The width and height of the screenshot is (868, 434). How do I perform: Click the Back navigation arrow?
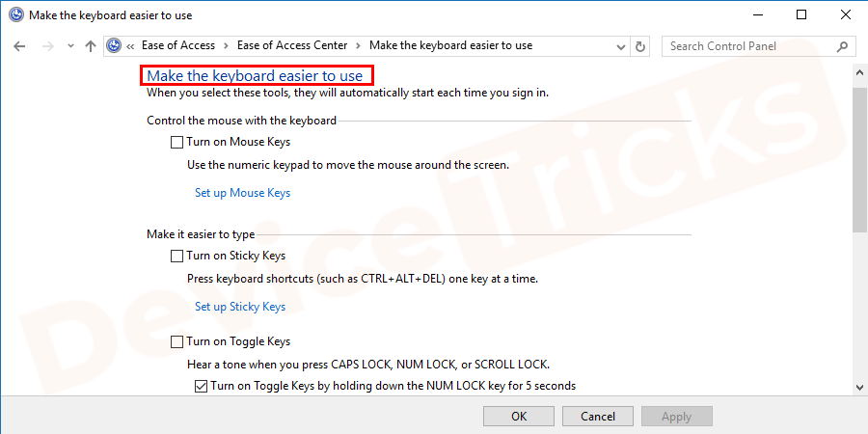tap(20, 46)
